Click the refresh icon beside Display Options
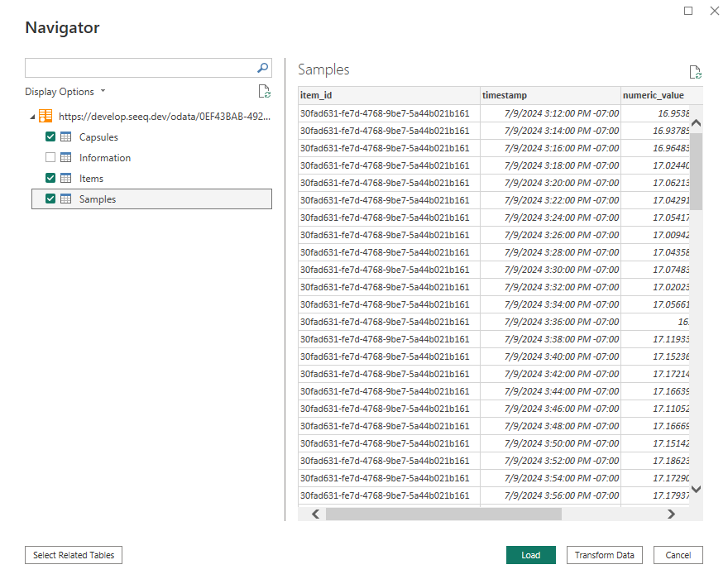728x579 pixels. tap(264, 91)
